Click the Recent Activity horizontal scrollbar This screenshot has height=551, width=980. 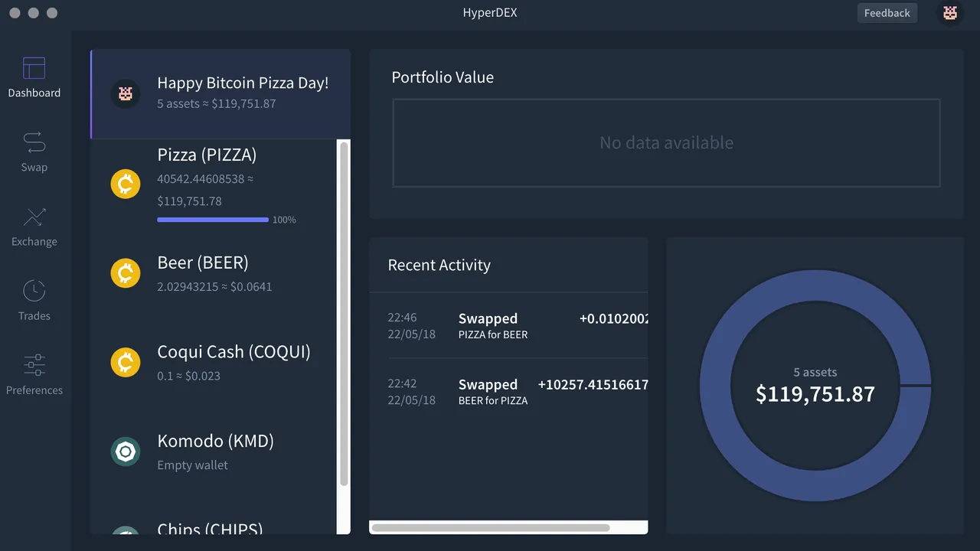click(x=491, y=527)
